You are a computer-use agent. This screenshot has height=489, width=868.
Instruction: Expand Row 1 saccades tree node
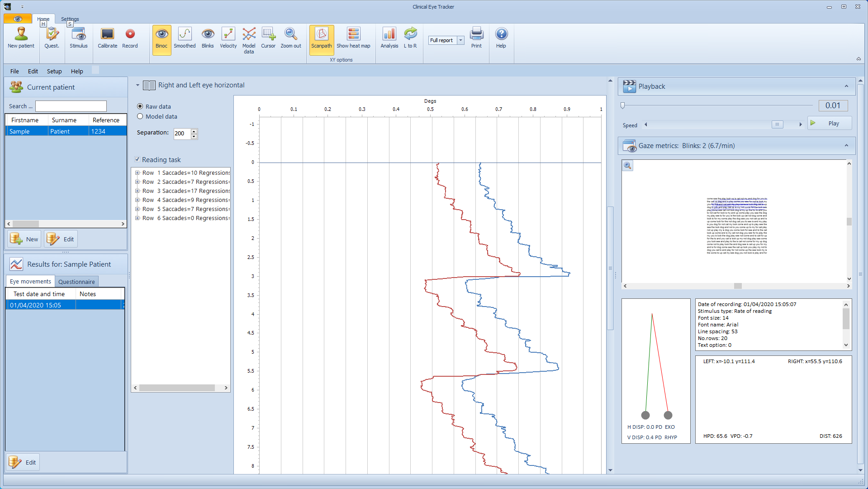pyautogui.click(x=137, y=173)
